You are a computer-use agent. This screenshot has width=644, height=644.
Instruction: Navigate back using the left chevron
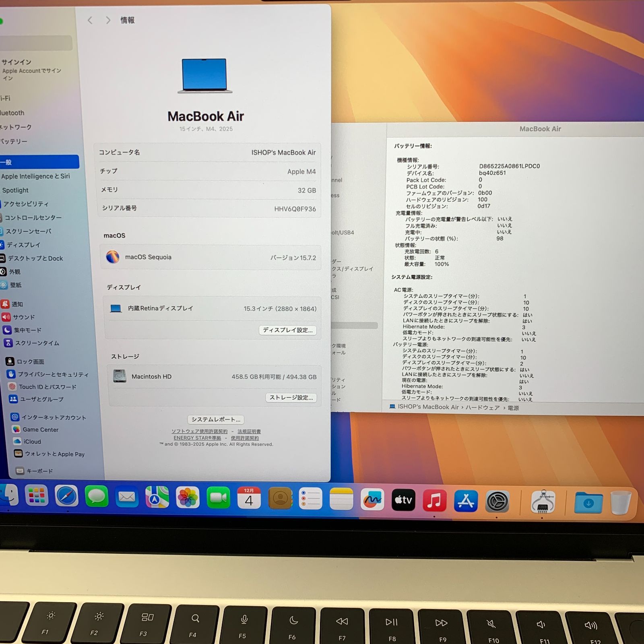pos(90,21)
